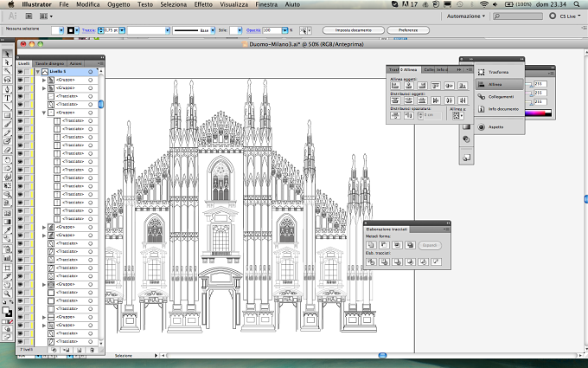
Task: Click the search field in application bar
Action: pos(517,16)
